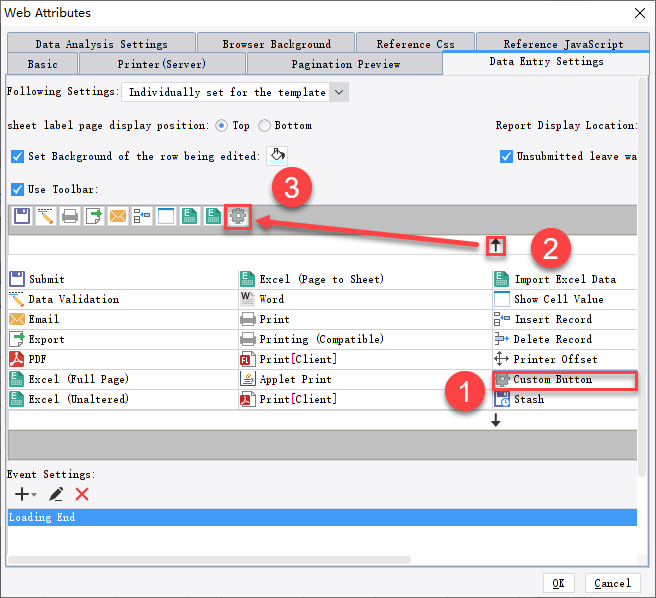This screenshot has width=656, height=598.
Task: Click the Submit save icon in the top toolbar
Action: point(22,216)
